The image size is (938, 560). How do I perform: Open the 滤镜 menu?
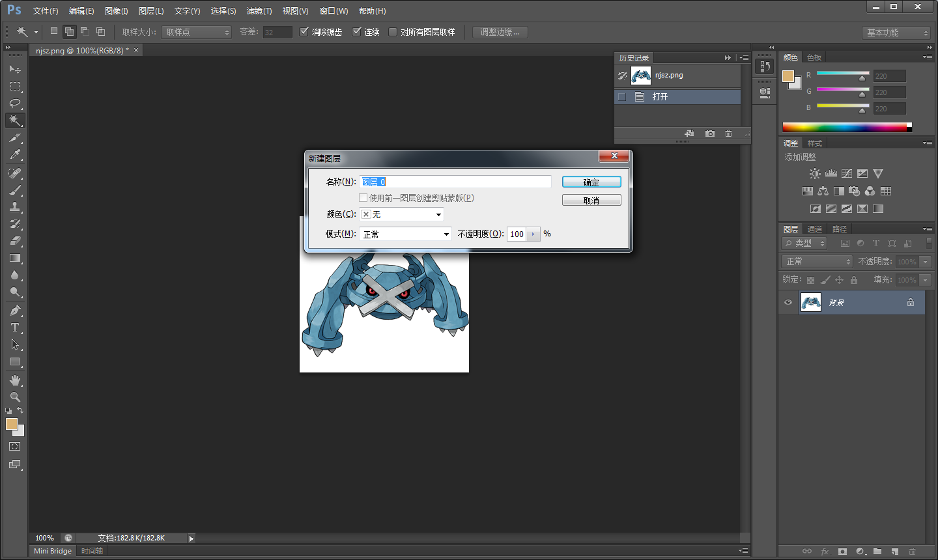259,11
